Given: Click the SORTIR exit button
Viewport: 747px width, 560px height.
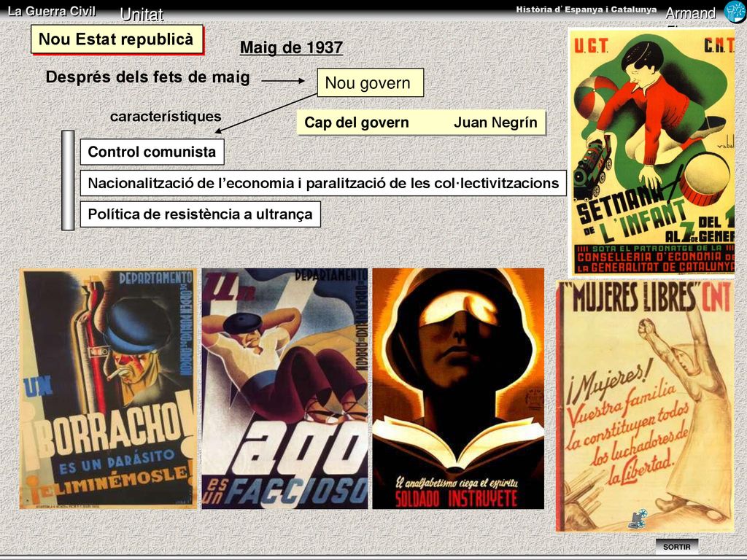Looking at the screenshot, I should [x=676, y=547].
